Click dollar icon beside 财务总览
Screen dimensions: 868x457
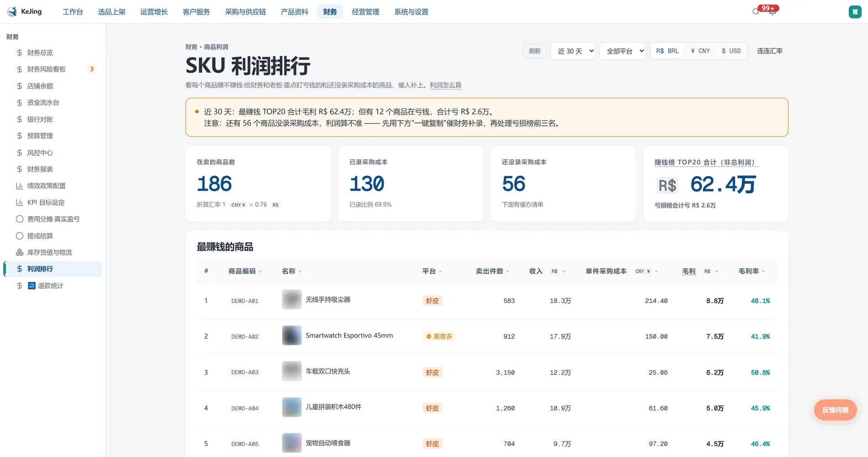point(20,53)
